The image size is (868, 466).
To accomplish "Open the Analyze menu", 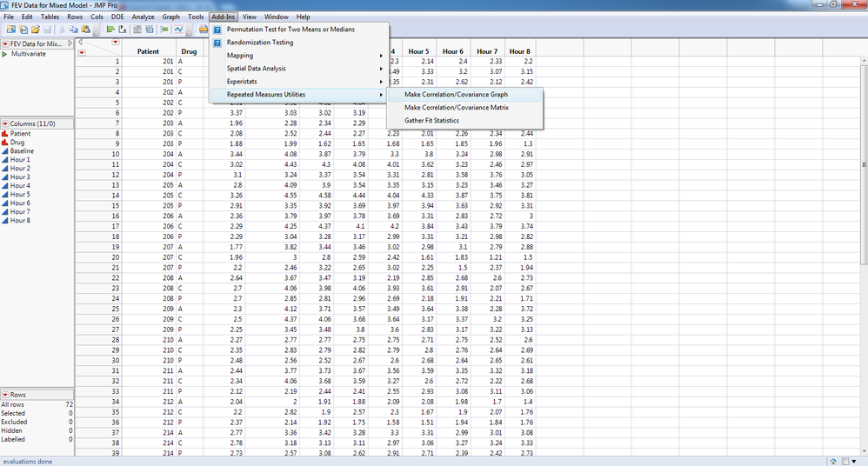I will coord(143,17).
